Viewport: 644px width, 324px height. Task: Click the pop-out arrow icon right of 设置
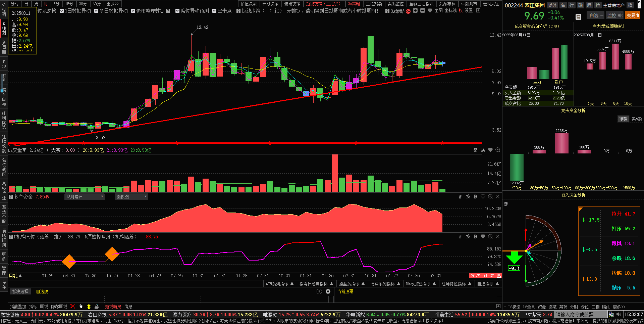[478, 11]
